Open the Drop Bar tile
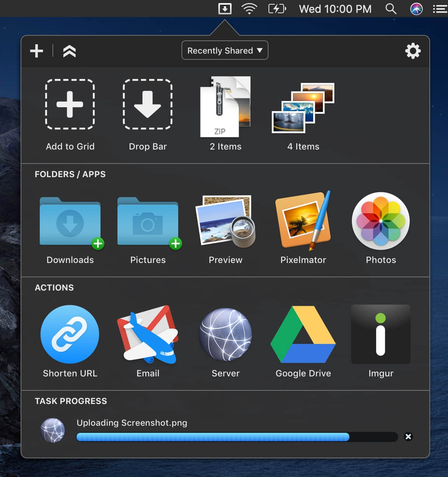The image size is (448, 477). 148,104
